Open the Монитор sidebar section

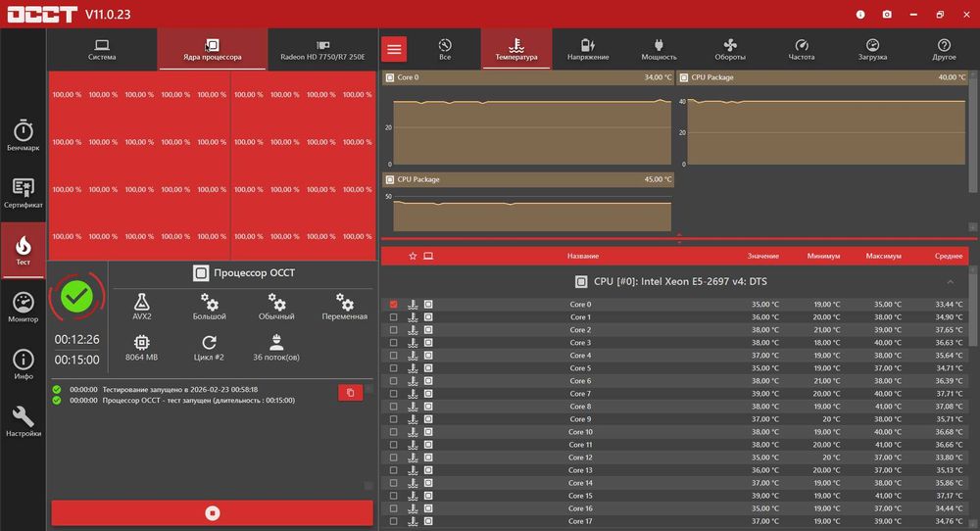24,308
